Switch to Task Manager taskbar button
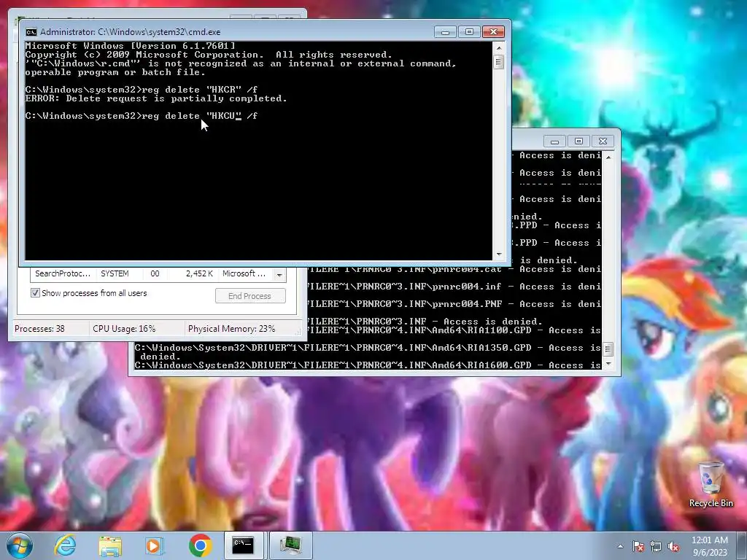The image size is (747, 560). 290,545
